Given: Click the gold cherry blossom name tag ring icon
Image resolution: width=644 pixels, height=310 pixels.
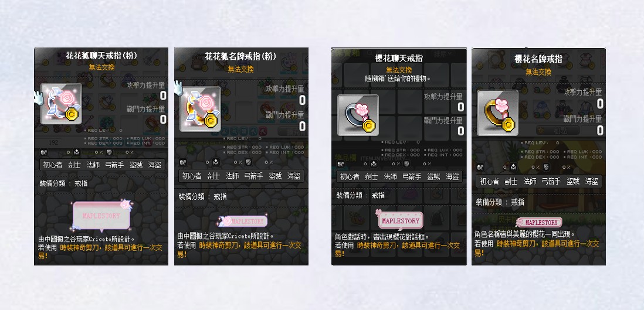Looking at the screenshot, I should pos(497,110).
